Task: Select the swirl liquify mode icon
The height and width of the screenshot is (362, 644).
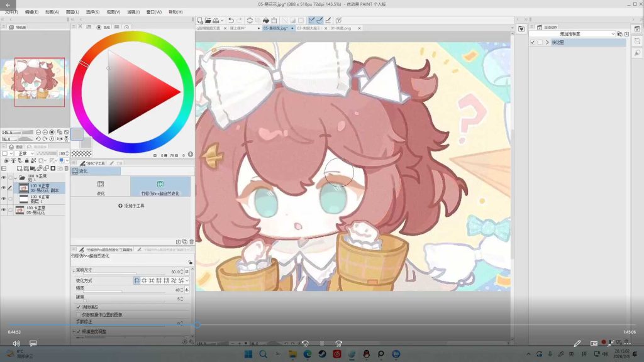Action: pyautogui.click(x=174, y=280)
